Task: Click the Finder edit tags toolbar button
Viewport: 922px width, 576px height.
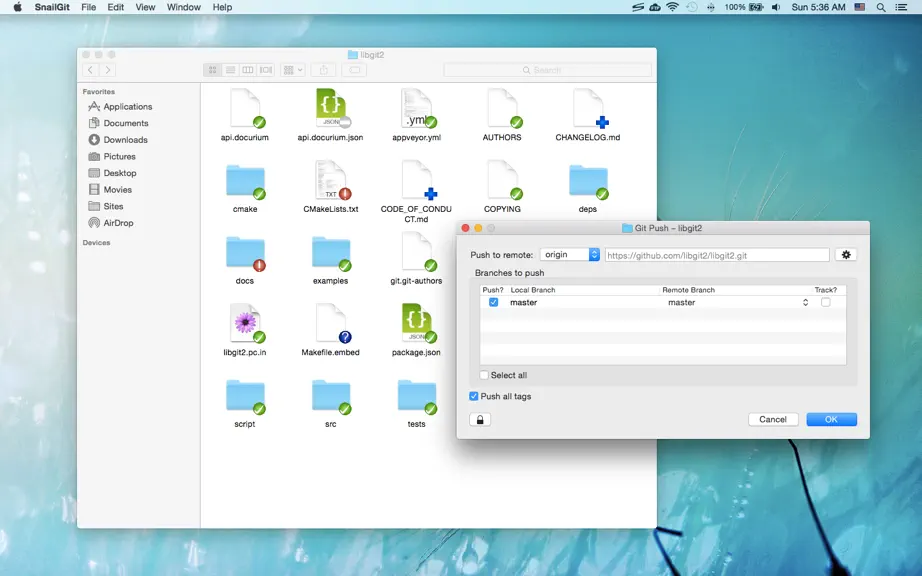Action: (x=355, y=70)
